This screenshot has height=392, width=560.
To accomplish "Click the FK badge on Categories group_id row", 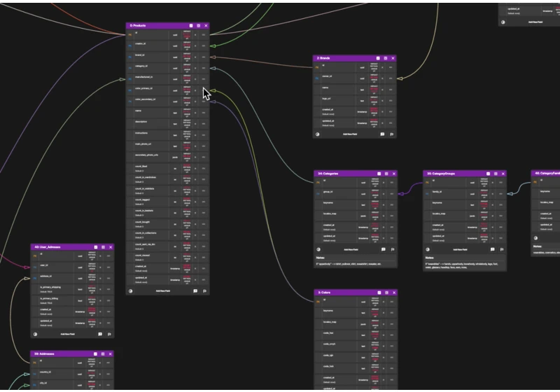I will [x=318, y=194].
